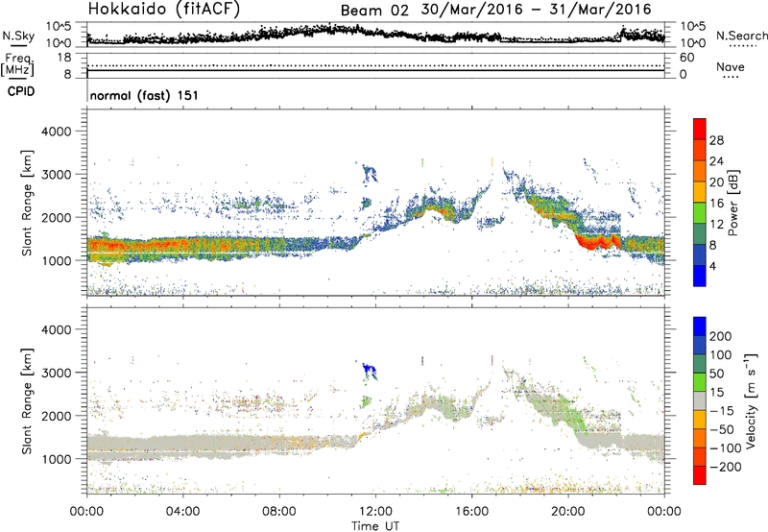This screenshot has height=532, width=768.
Task: Click the value 16 on the Power scale
Action: pos(716,204)
